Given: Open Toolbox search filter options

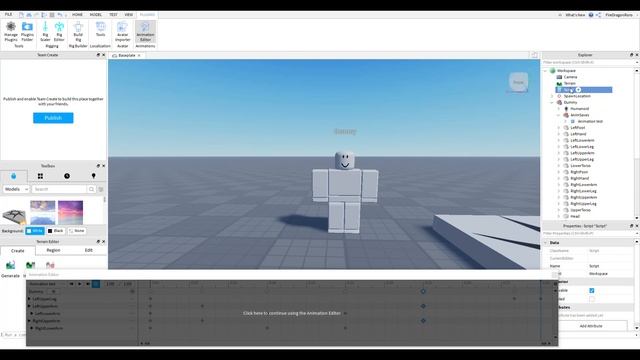Looking at the screenshot, I should [101, 189].
